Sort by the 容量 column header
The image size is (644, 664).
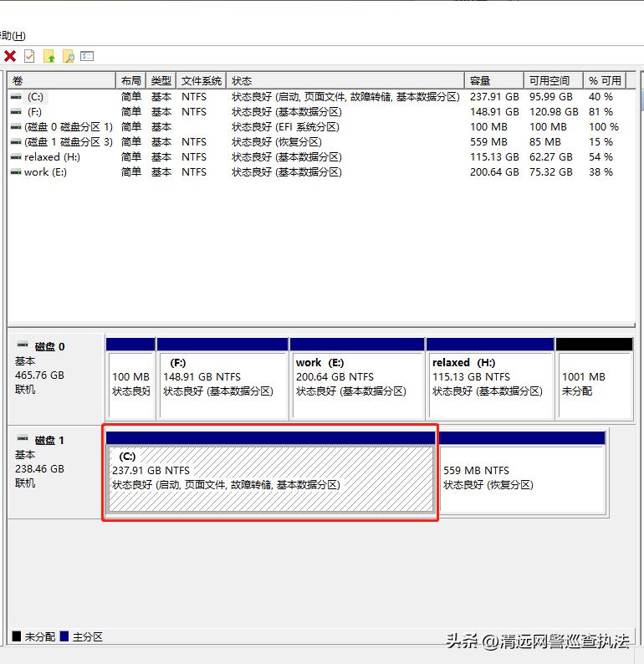click(494, 80)
